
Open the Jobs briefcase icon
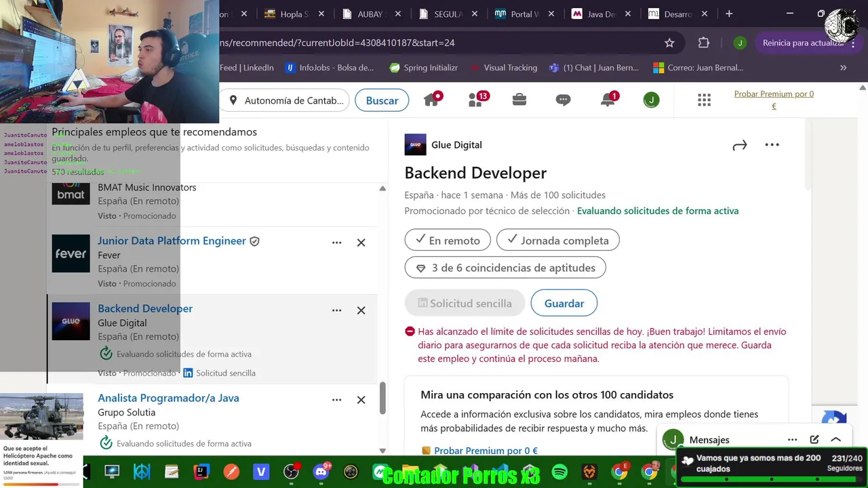pyautogui.click(x=519, y=100)
